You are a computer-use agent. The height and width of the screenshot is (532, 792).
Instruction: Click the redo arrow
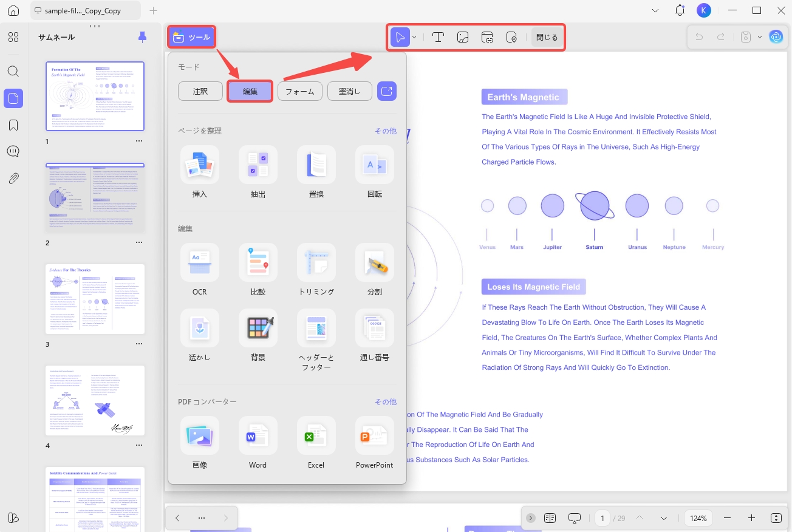tap(721, 37)
